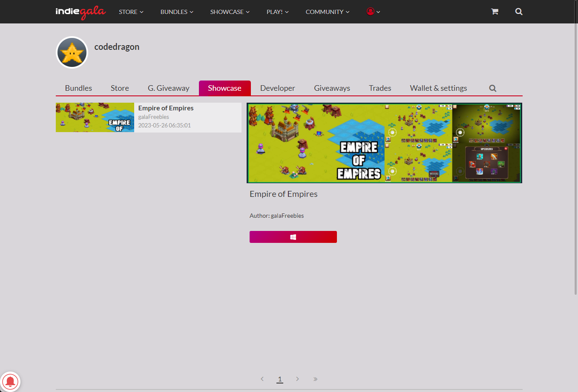Click galaFreebies under the list item
The width and height of the screenshot is (578, 392).
pyautogui.click(x=153, y=117)
